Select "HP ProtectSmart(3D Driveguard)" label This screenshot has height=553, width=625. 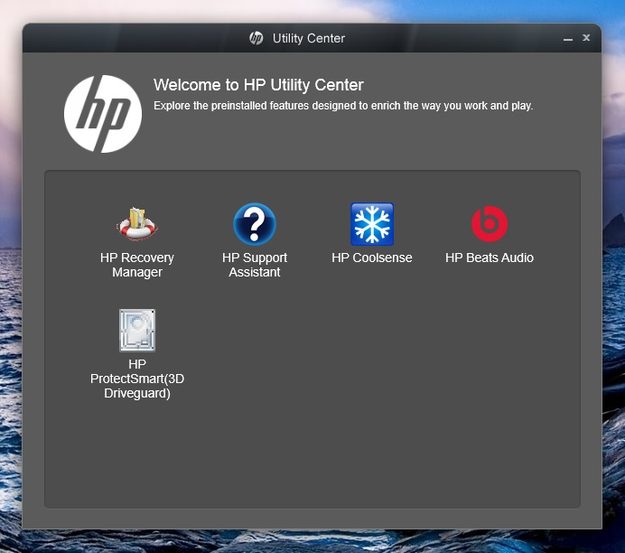[x=137, y=379]
